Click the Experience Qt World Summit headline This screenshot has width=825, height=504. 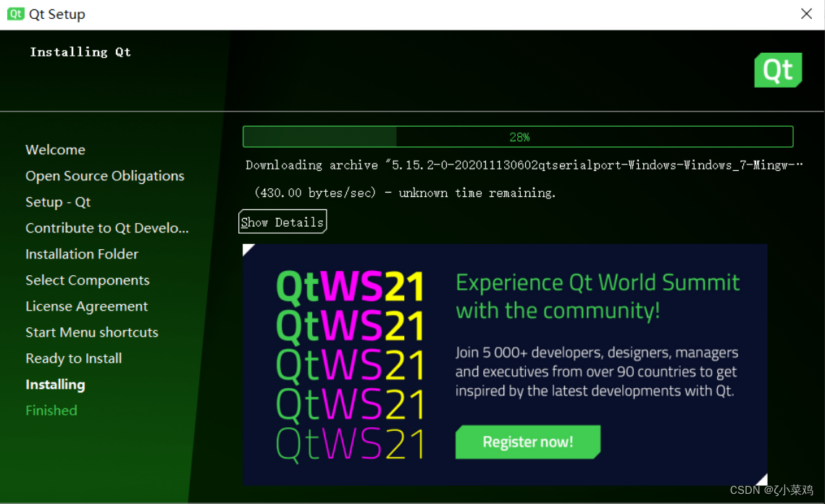[x=598, y=297]
